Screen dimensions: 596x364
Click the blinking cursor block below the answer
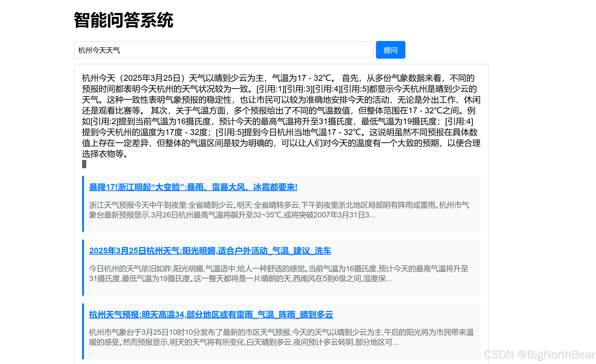coord(84,164)
